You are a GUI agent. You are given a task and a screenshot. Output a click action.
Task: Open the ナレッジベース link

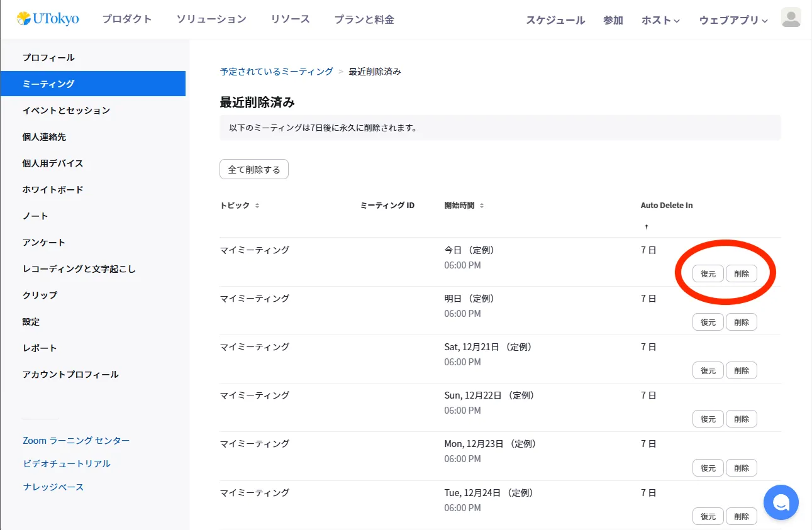coord(53,487)
